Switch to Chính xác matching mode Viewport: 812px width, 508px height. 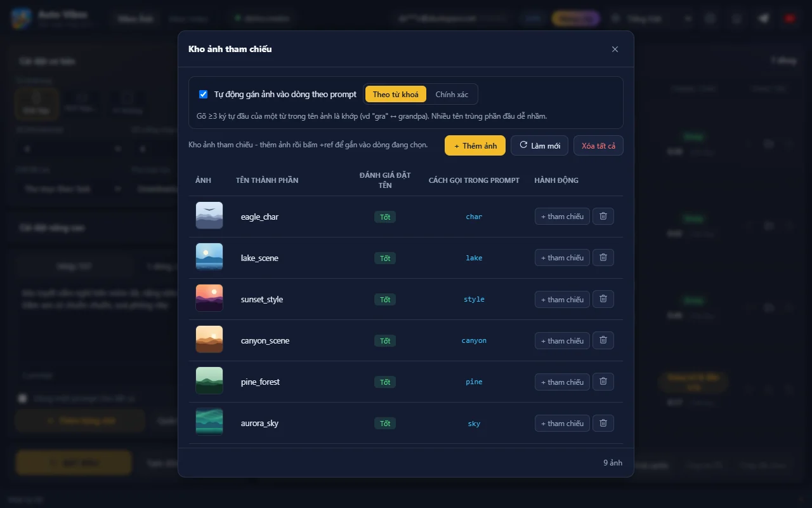click(x=452, y=94)
